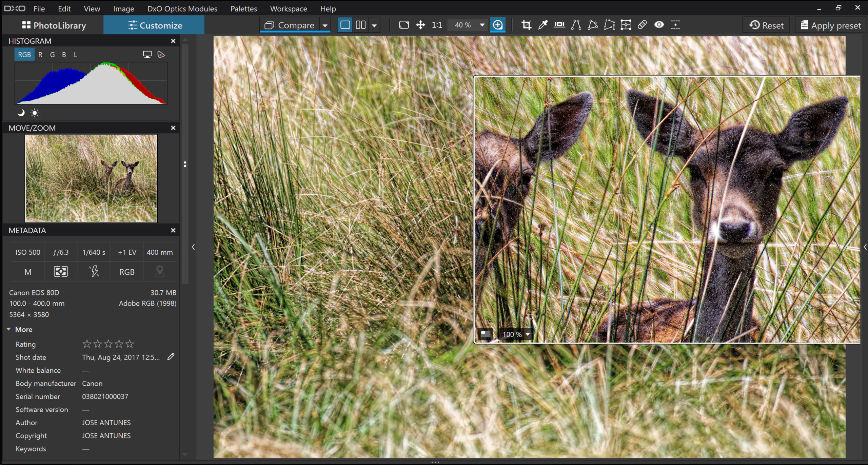
Task: Switch to single image view
Action: (x=345, y=25)
